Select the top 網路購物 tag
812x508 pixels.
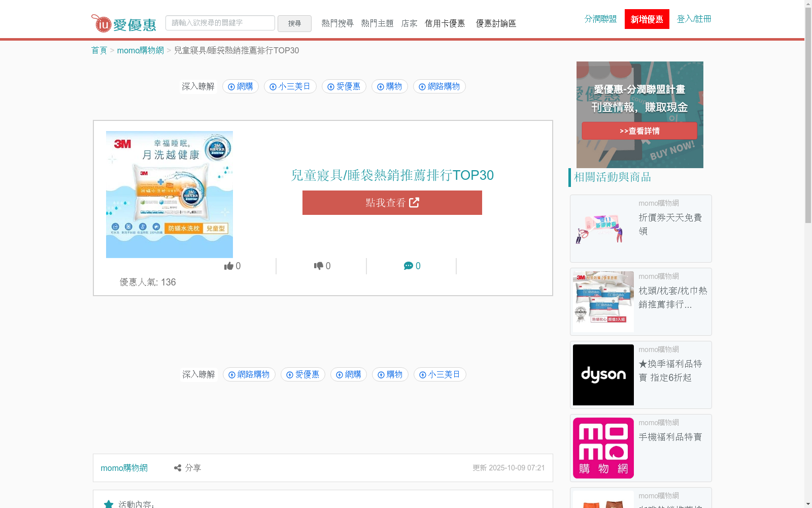[x=439, y=86]
